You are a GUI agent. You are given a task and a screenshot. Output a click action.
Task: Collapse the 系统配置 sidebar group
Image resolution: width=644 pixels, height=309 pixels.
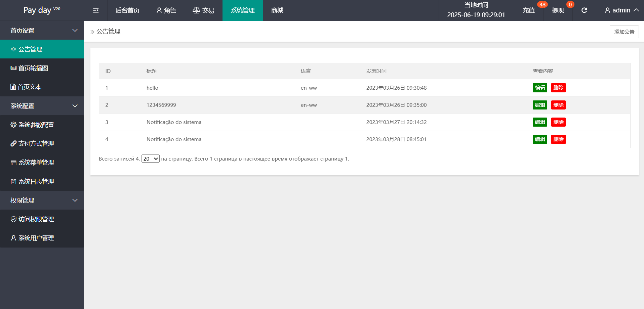[42, 106]
